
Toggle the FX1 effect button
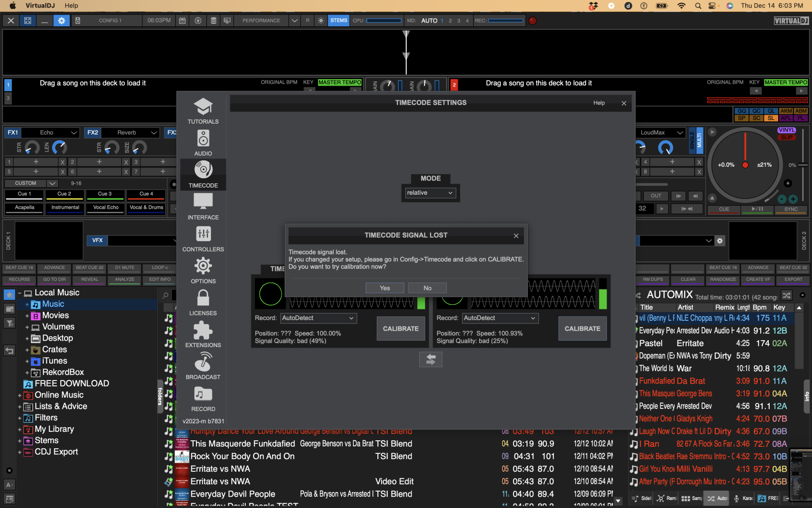13,133
